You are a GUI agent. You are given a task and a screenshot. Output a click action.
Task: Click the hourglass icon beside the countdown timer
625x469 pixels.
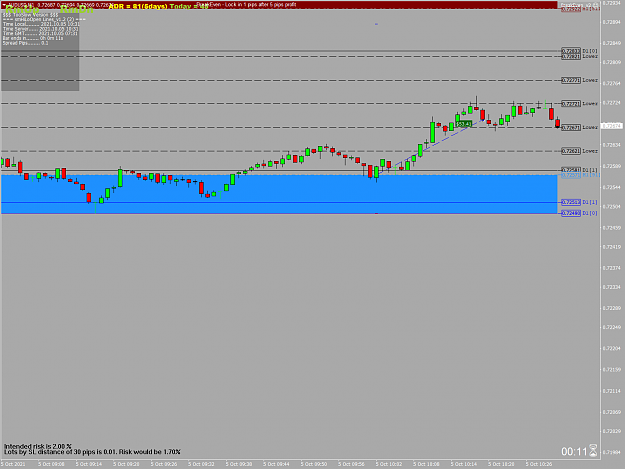tap(593, 451)
